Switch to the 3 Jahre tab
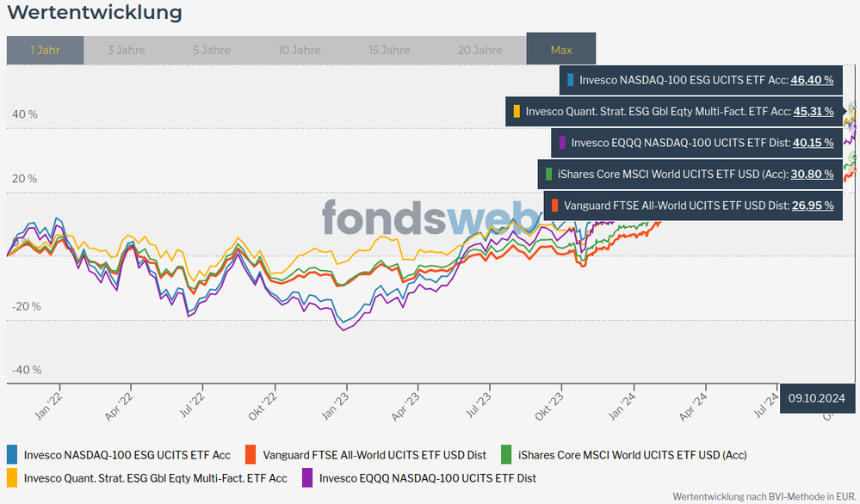Viewport: 860px width, 504px height. [x=126, y=50]
